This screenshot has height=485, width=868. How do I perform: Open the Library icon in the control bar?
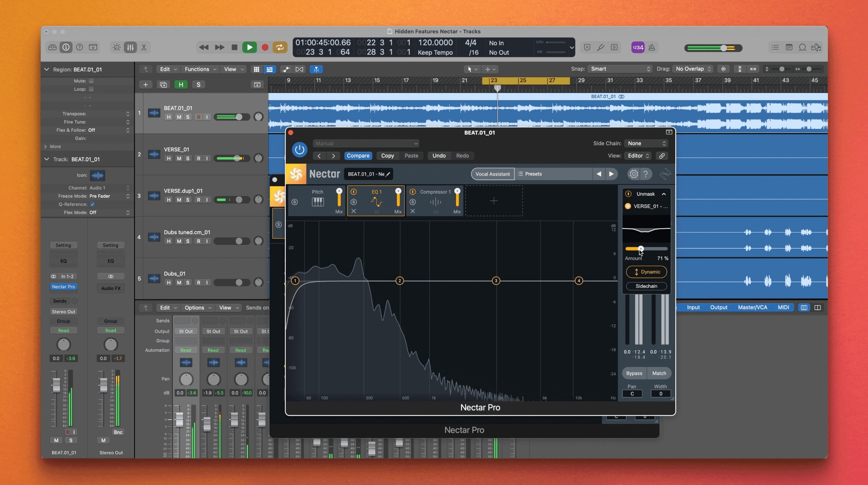click(x=52, y=47)
